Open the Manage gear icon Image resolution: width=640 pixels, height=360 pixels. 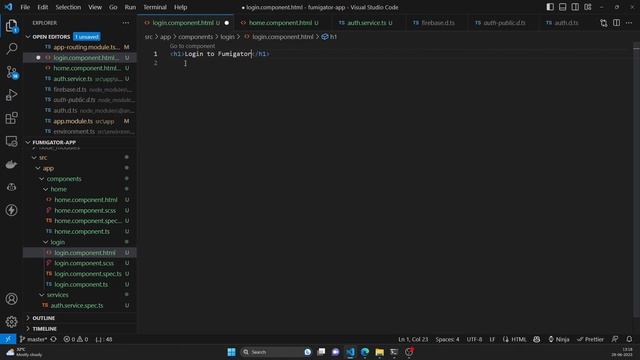(x=11, y=322)
